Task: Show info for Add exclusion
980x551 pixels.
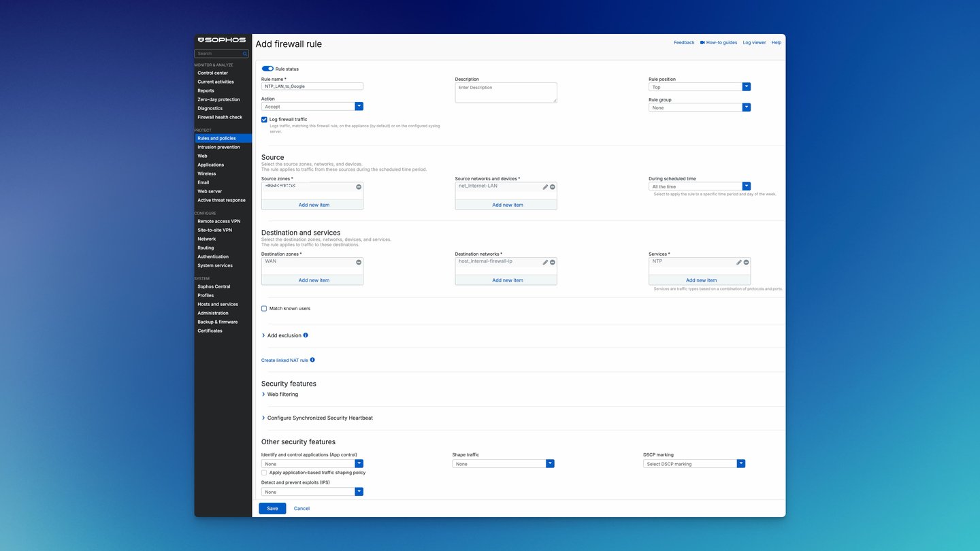Action: tap(306, 335)
